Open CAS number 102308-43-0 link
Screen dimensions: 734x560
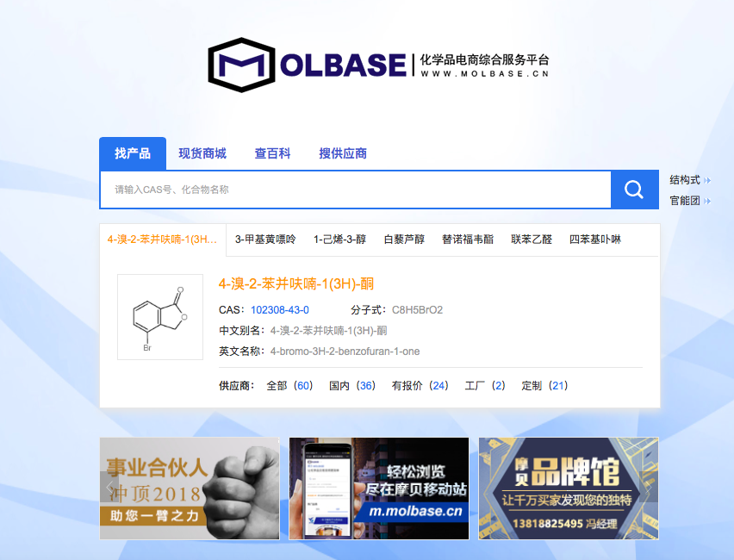coord(280,310)
